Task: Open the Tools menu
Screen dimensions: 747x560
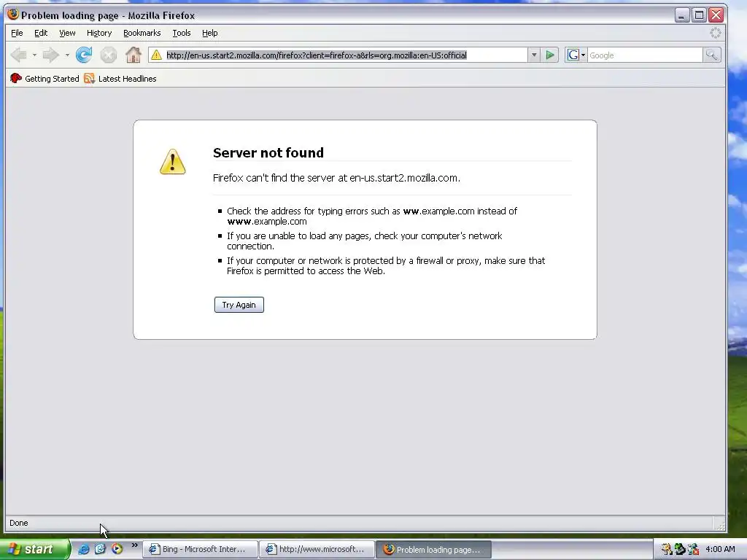Action: click(x=182, y=33)
